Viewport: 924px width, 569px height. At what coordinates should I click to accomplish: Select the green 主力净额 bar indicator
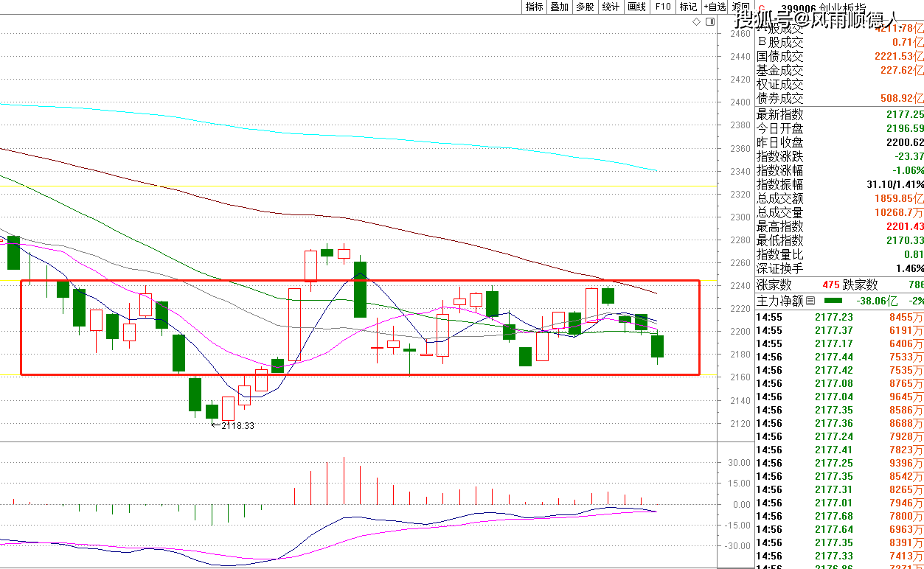point(833,301)
